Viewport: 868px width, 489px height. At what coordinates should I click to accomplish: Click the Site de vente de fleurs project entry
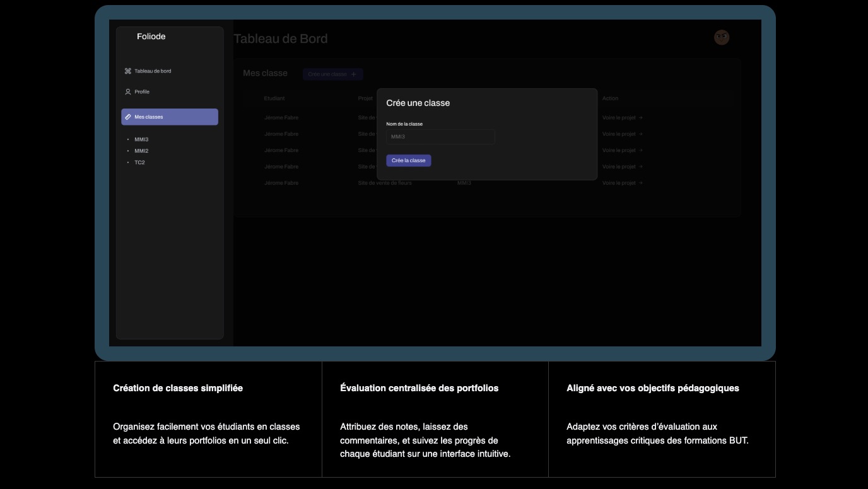(384, 182)
